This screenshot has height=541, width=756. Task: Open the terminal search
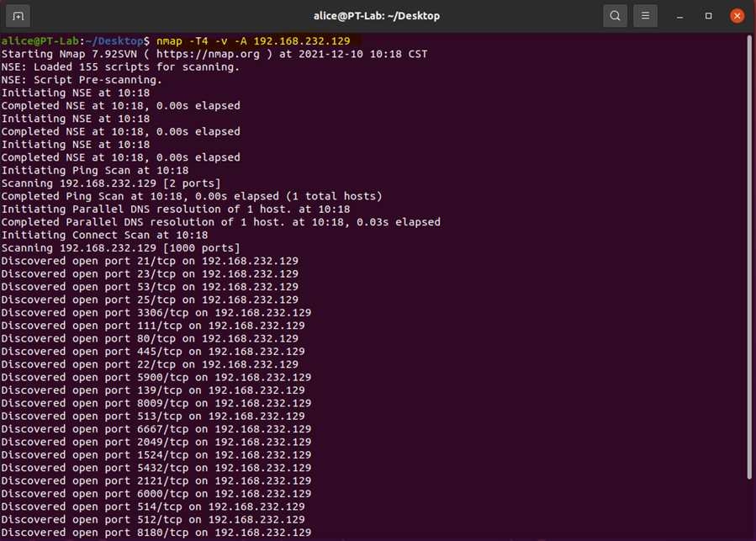coord(615,16)
